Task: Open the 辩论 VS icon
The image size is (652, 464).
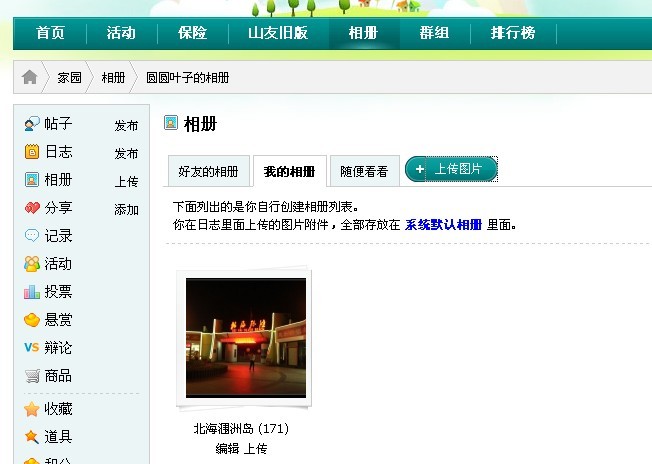Action: point(32,347)
